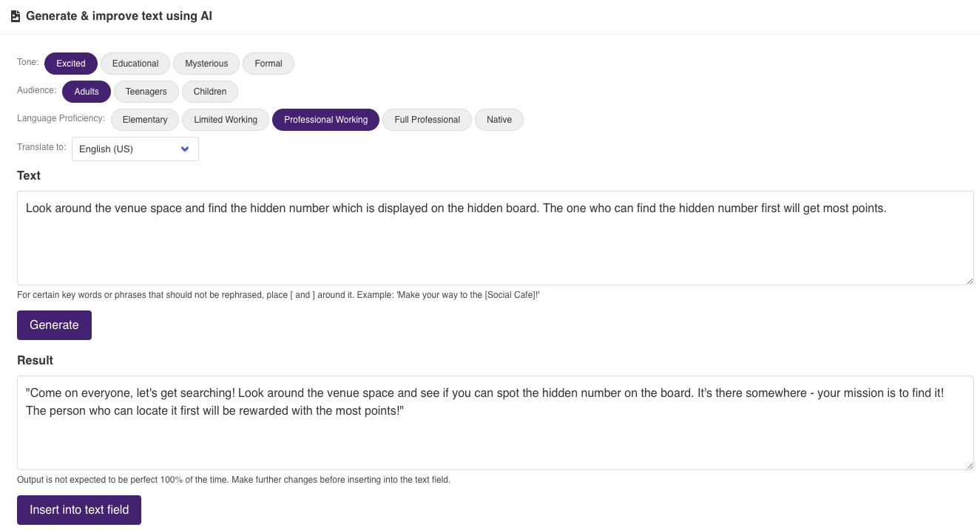980x530 pixels.
Task: Choose the Children audience option
Action: (210, 92)
